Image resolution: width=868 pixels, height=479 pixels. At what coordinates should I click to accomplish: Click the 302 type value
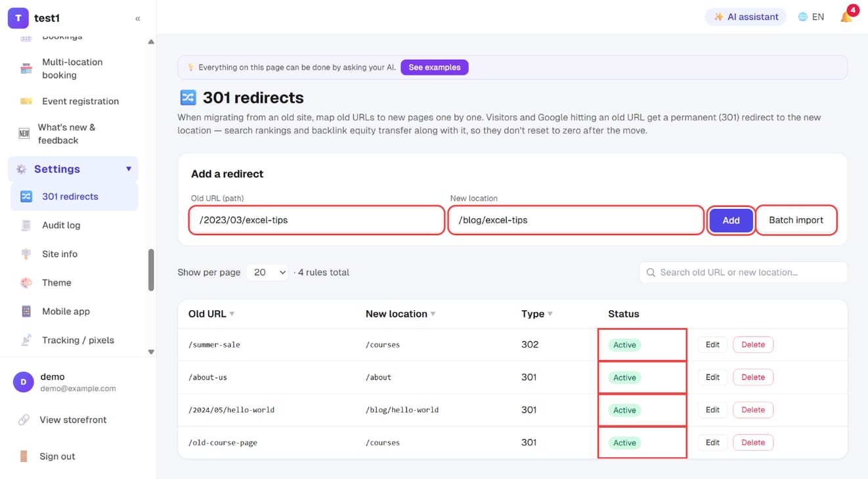point(530,344)
